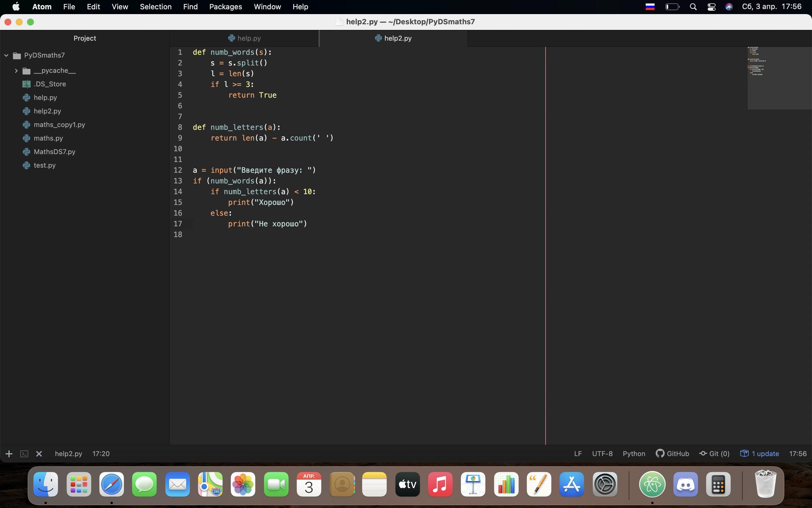Viewport: 812px width, 508px height.
Task: Change the Python grammar selector
Action: click(x=634, y=454)
